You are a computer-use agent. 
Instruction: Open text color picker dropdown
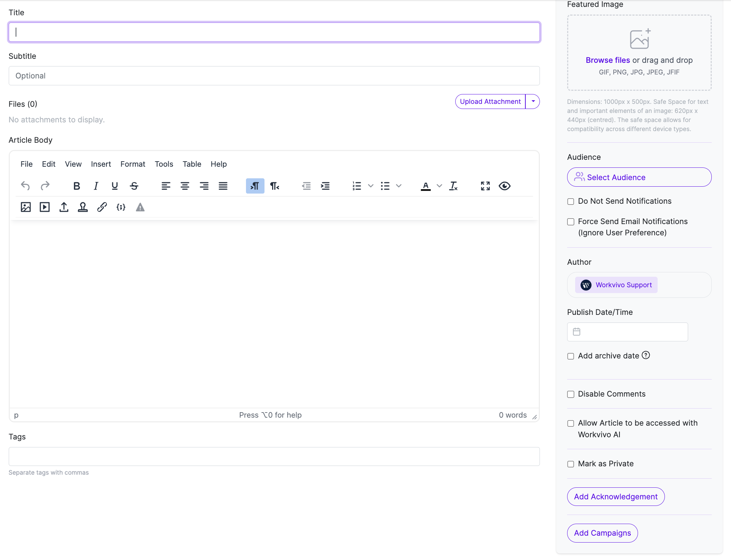(x=440, y=186)
